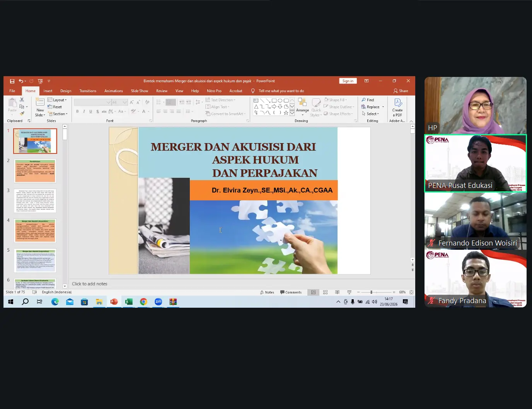Image resolution: width=532 pixels, height=409 pixels.
Task: Switch to the Design tab
Action: click(x=66, y=91)
